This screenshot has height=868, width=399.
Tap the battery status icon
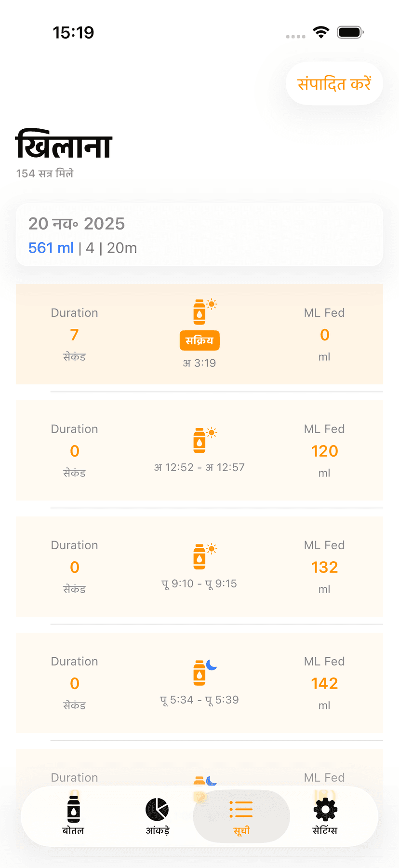350,32
